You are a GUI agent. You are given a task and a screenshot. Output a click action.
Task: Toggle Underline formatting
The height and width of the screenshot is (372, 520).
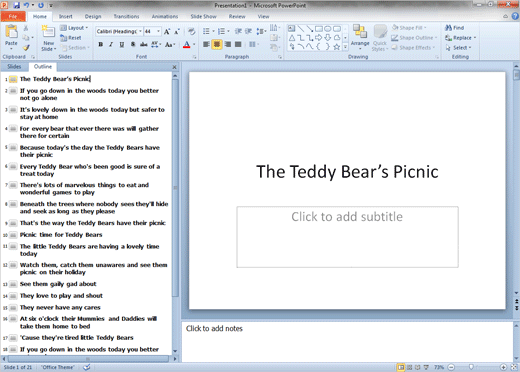(x=122, y=44)
